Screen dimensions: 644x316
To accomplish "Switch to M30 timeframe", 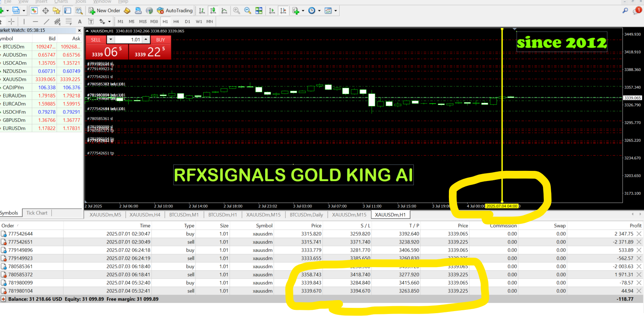I will click(154, 22).
